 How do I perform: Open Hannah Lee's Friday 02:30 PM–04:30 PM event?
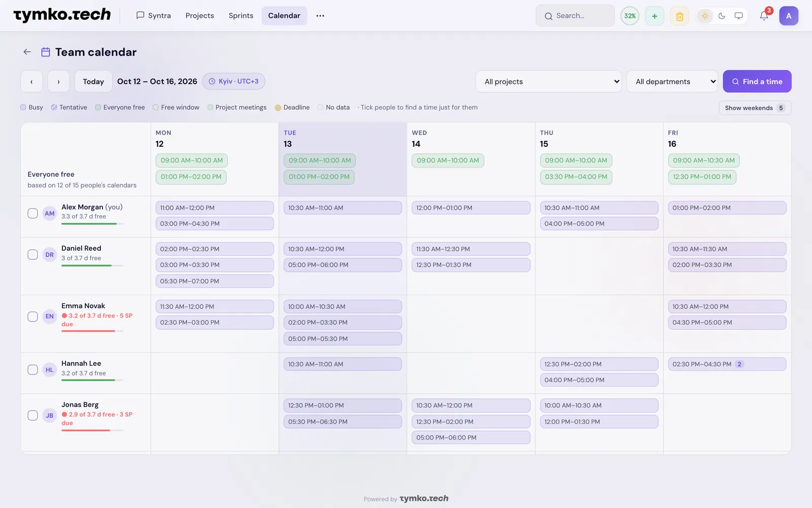pyautogui.click(x=727, y=364)
